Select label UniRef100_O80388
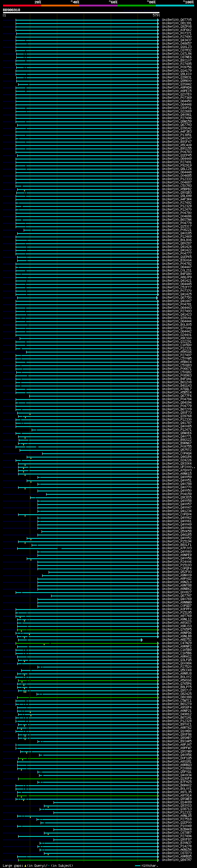Screen dimensions: 197x868 point(177,697)
